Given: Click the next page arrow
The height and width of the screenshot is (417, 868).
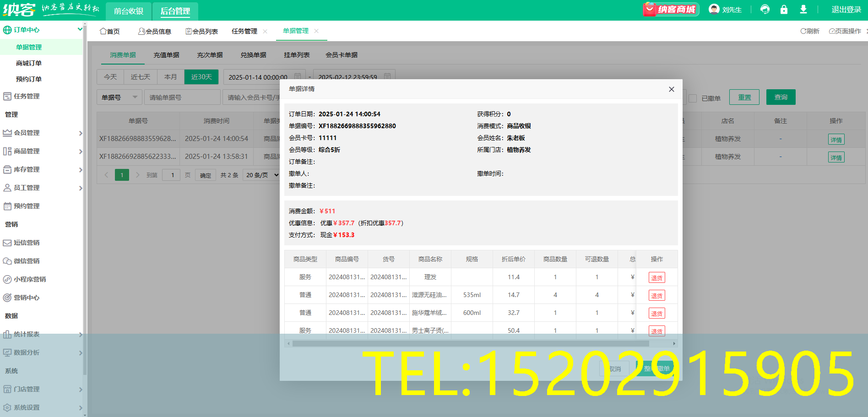Looking at the screenshot, I should pyautogui.click(x=137, y=175).
